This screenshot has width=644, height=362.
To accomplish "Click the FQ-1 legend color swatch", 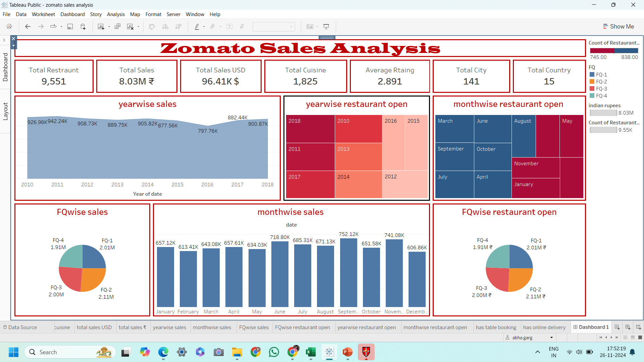I will [x=592, y=75].
